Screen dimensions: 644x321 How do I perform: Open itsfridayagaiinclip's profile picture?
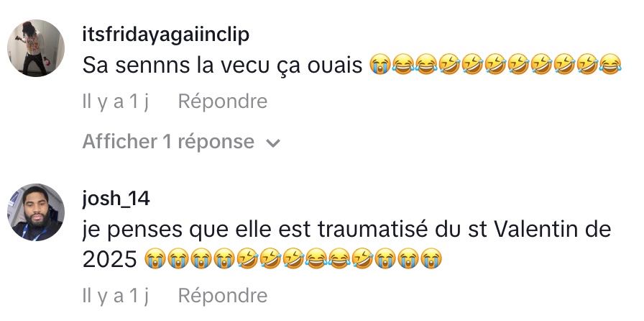[x=36, y=48]
